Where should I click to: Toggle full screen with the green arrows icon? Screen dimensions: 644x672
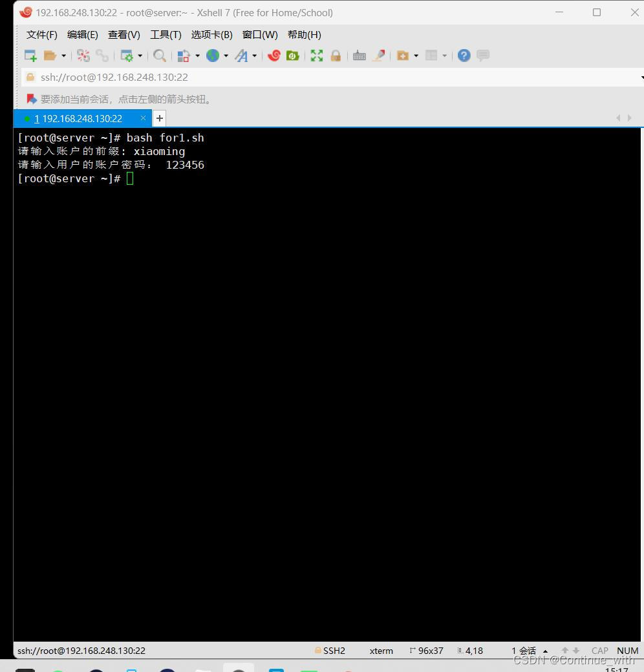(x=317, y=56)
